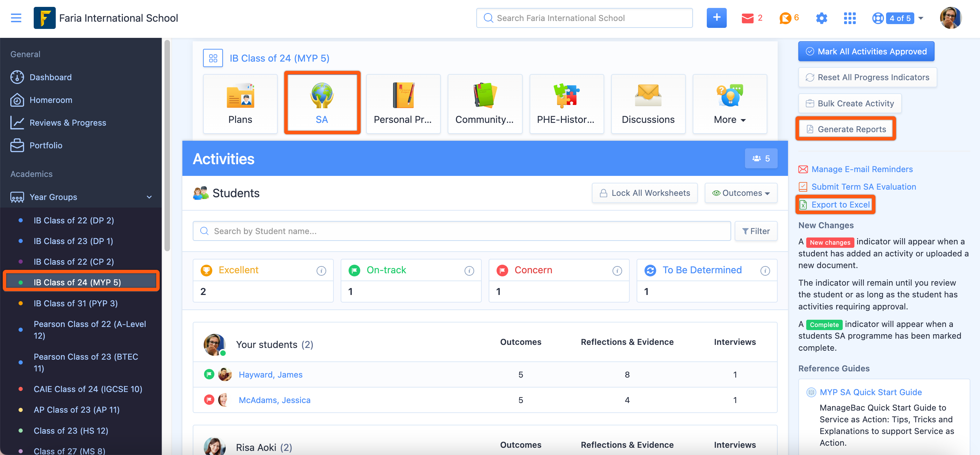
Task: Open the SA tab
Action: coord(322,104)
